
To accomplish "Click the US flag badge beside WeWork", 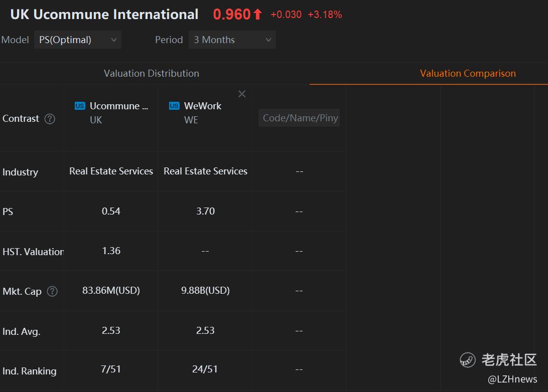I will [x=174, y=106].
